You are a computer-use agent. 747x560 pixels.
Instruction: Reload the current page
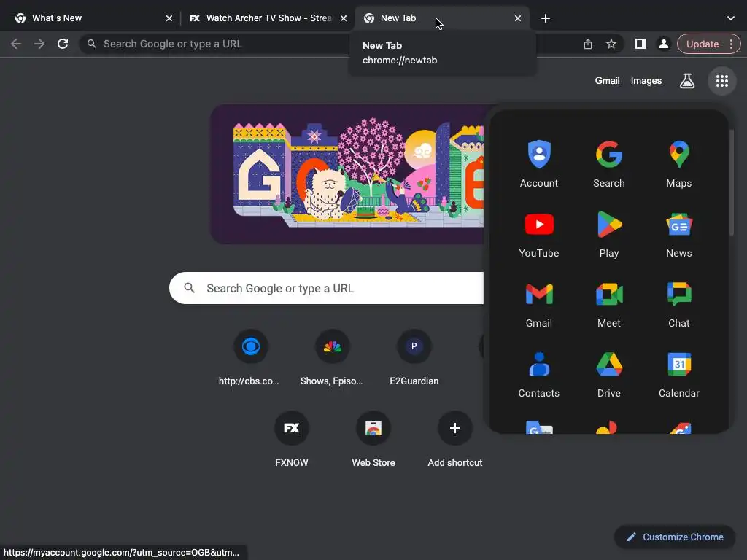[63, 44]
